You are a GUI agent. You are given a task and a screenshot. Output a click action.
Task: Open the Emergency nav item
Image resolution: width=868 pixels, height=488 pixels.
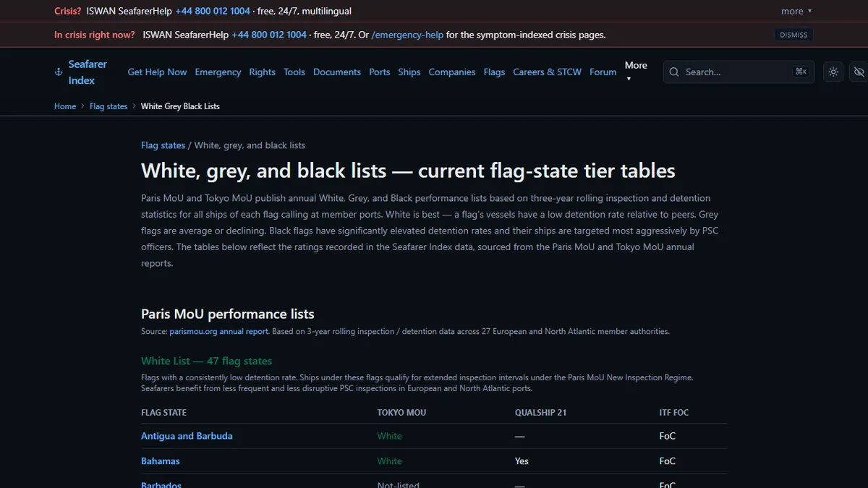click(x=218, y=72)
